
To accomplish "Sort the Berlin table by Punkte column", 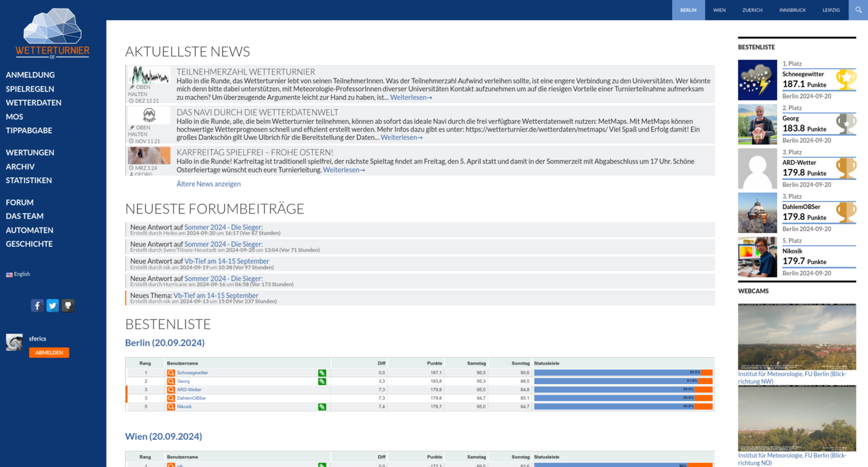I will [434, 363].
